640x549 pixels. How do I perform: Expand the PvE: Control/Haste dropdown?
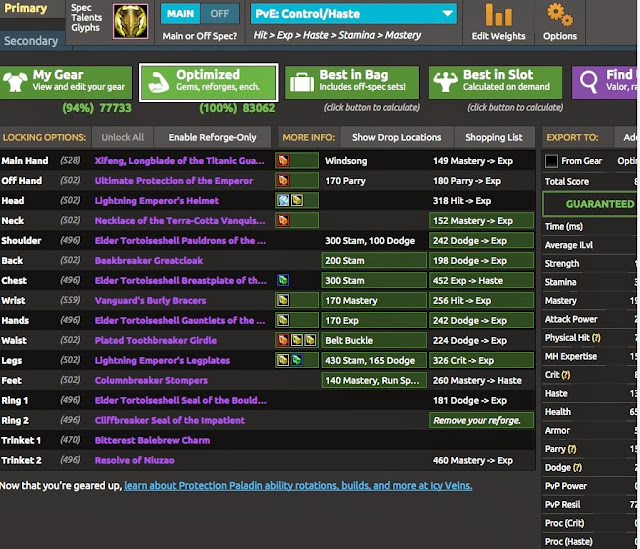tap(353, 14)
